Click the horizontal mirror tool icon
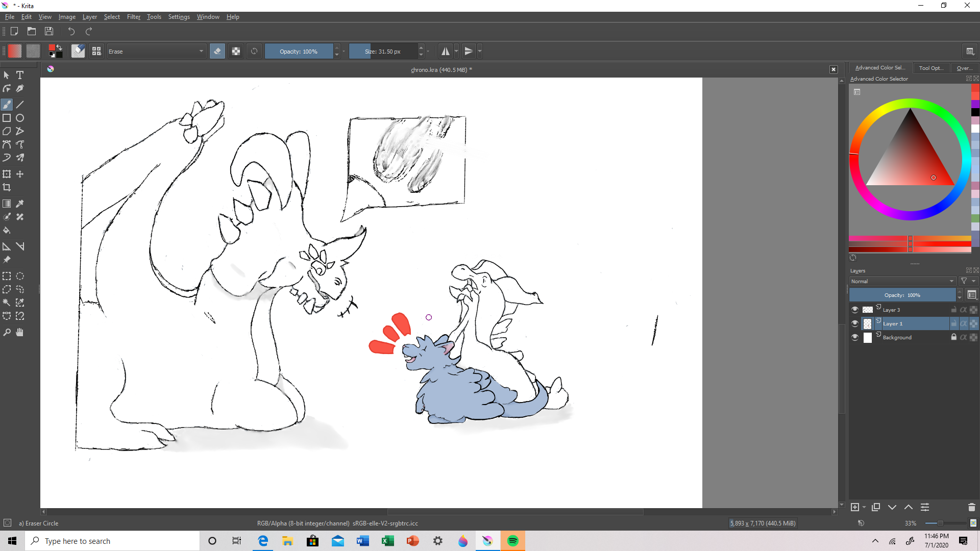980x551 pixels. [445, 51]
